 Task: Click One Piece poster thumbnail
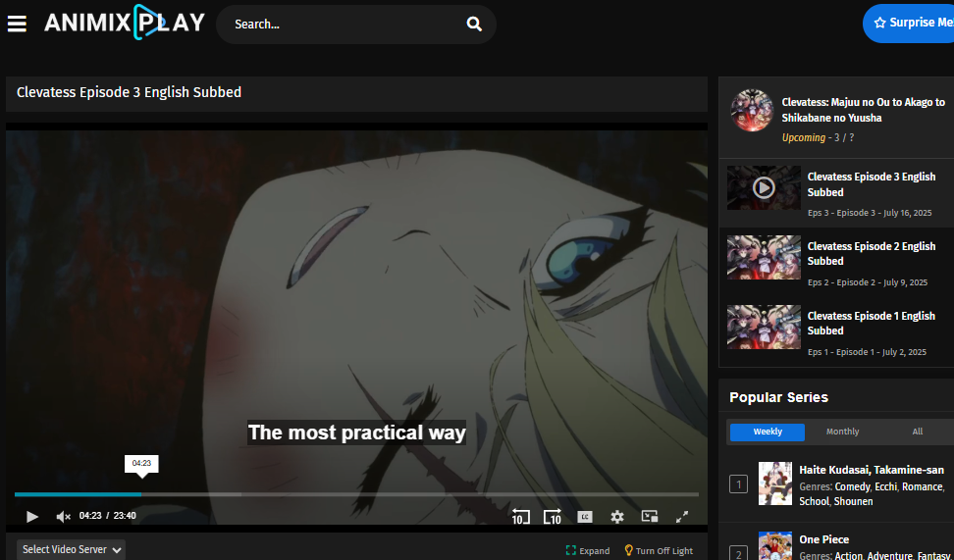coord(775,545)
